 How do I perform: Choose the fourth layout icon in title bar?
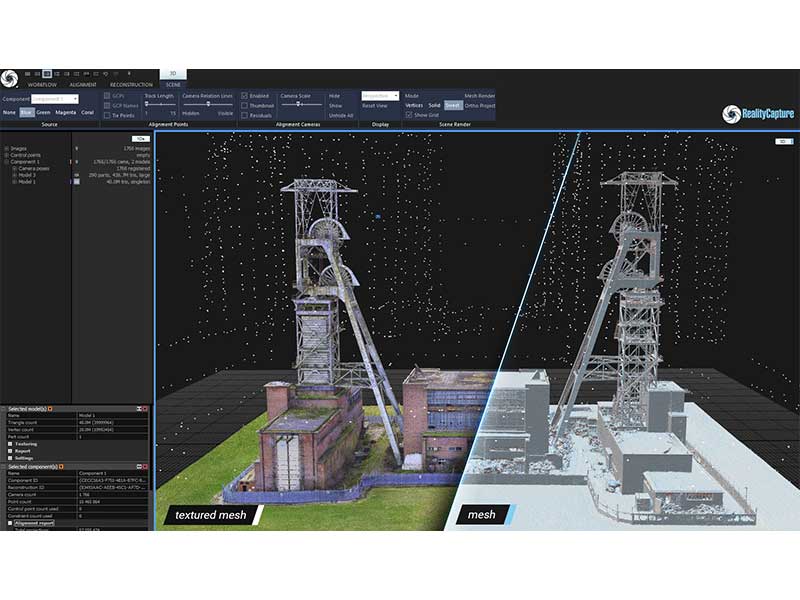click(x=57, y=73)
